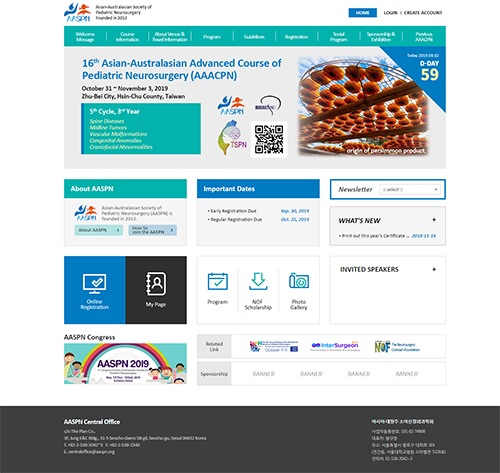The height and width of the screenshot is (473, 500).
Task: Click the HOME button
Action: (x=363, y=13)
